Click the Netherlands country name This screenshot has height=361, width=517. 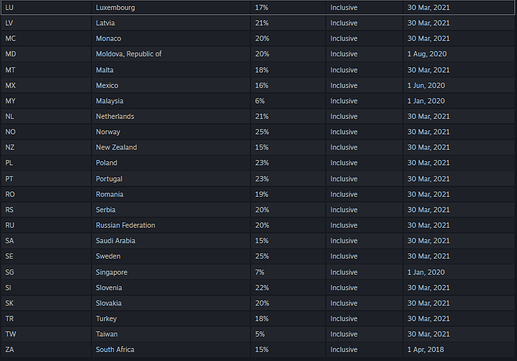tap(115, 116)
